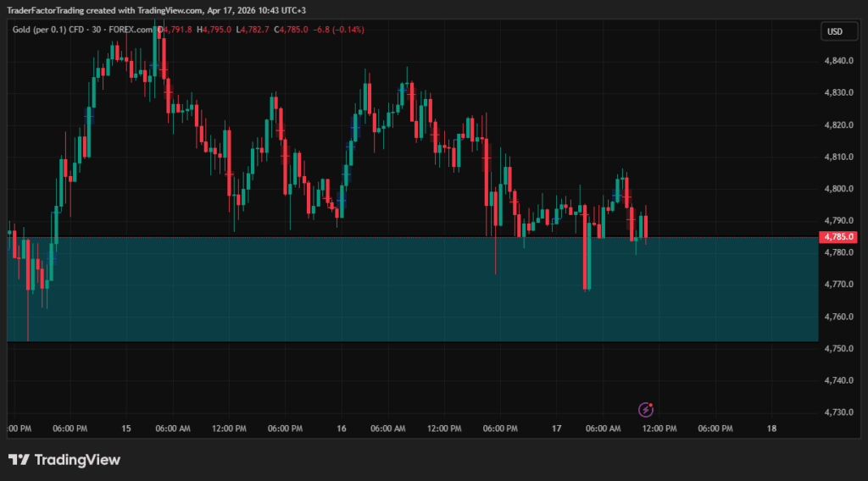Click the date label 15 on time axis
Viewport: 868px width, 481px height.
click(126, 428)
